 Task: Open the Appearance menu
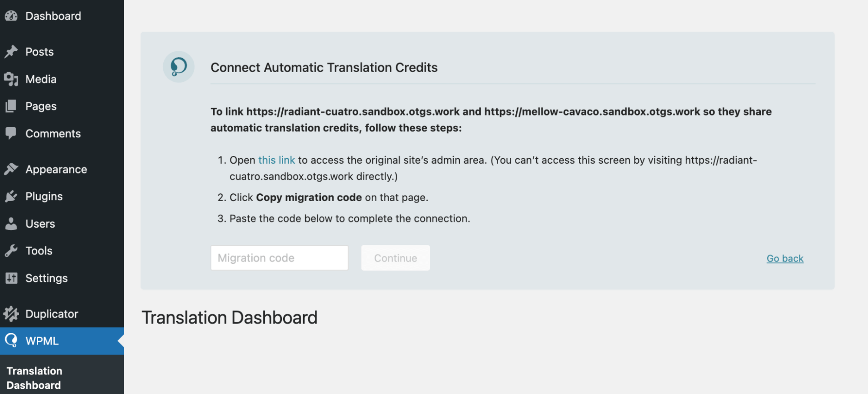click(56, 169)
